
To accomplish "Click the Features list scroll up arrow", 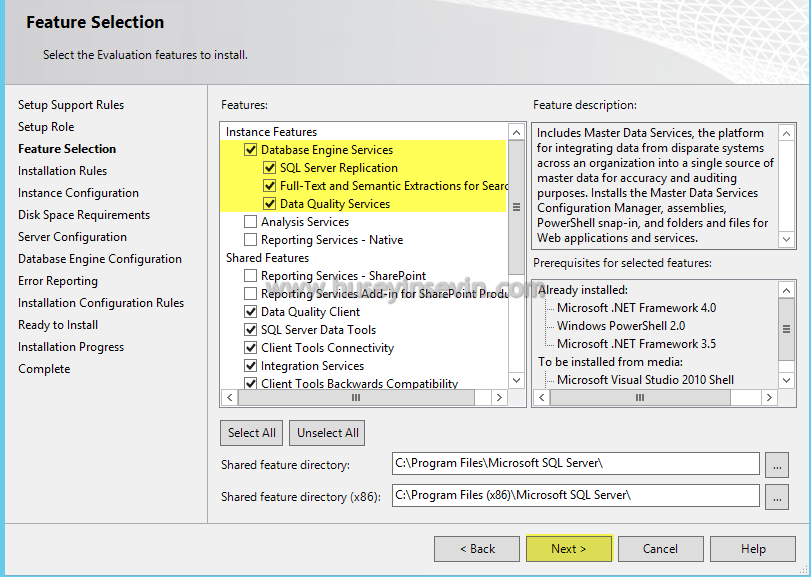I will (516, 132).
